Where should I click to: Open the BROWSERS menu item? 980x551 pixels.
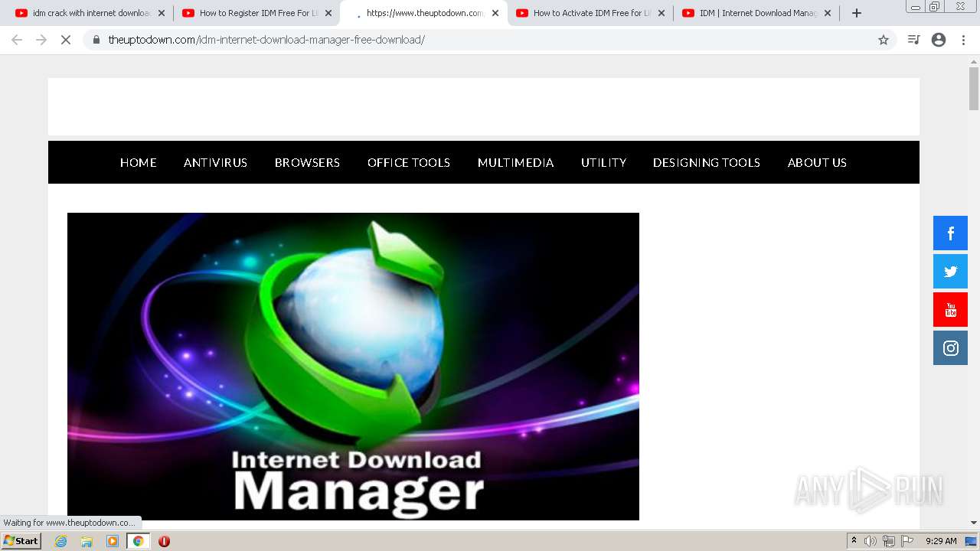[x=307, y=162]
